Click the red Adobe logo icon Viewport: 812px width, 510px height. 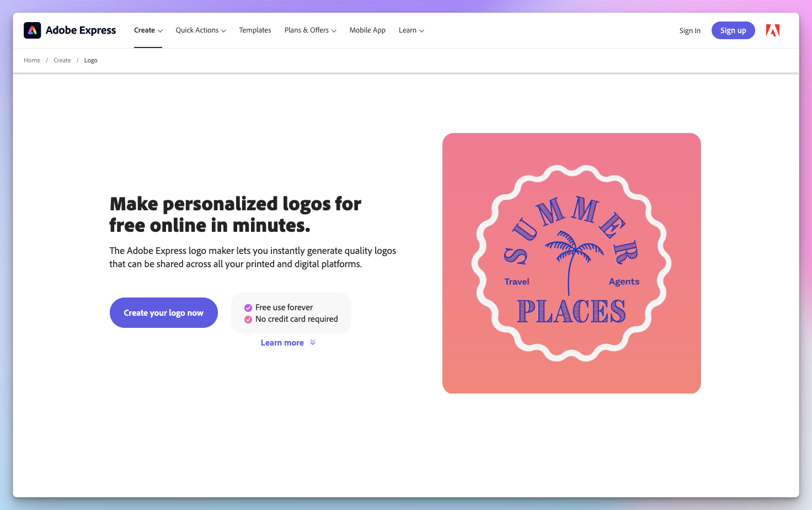773,30
